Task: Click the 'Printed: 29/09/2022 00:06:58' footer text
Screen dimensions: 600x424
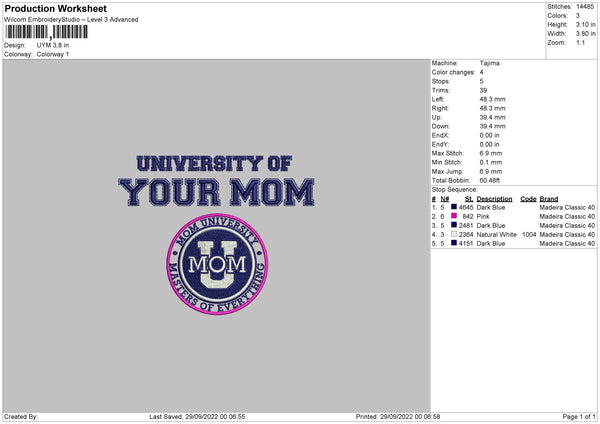Action: pos(398,416)
